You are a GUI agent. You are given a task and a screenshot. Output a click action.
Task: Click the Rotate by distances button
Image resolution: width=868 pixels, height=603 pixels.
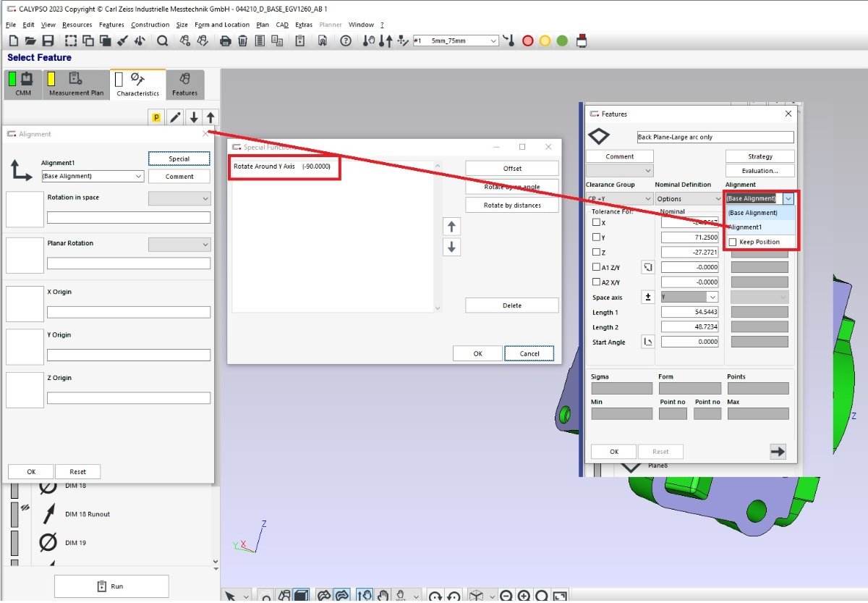coord(512,205)
